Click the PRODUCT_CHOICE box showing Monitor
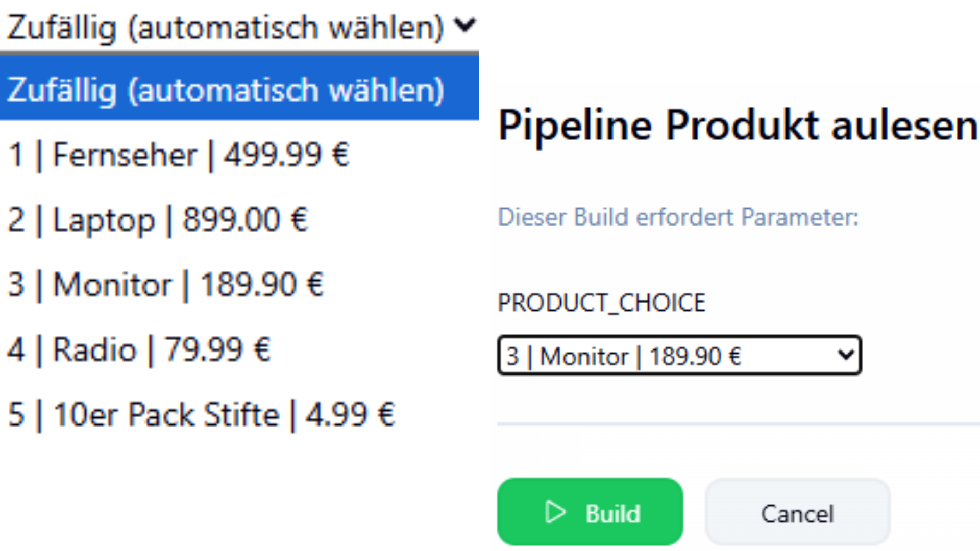The image size is (980, 551). (x=664, y=356)
